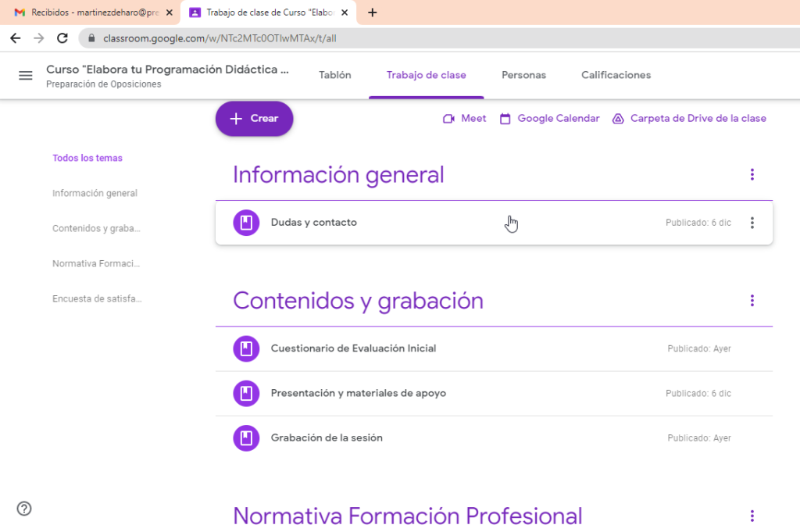
Task: Open Carpeta de Drive de la clase
Action: tap(689, 118)
